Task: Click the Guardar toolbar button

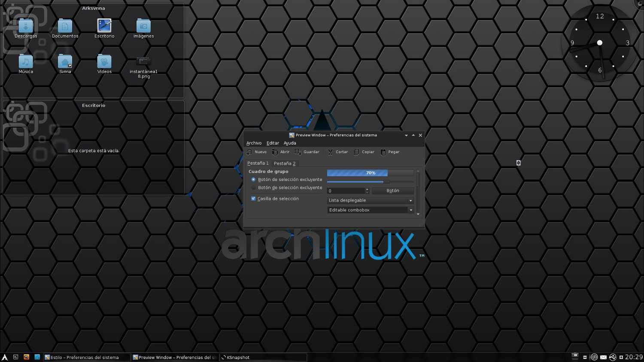Action: (307, 152)
